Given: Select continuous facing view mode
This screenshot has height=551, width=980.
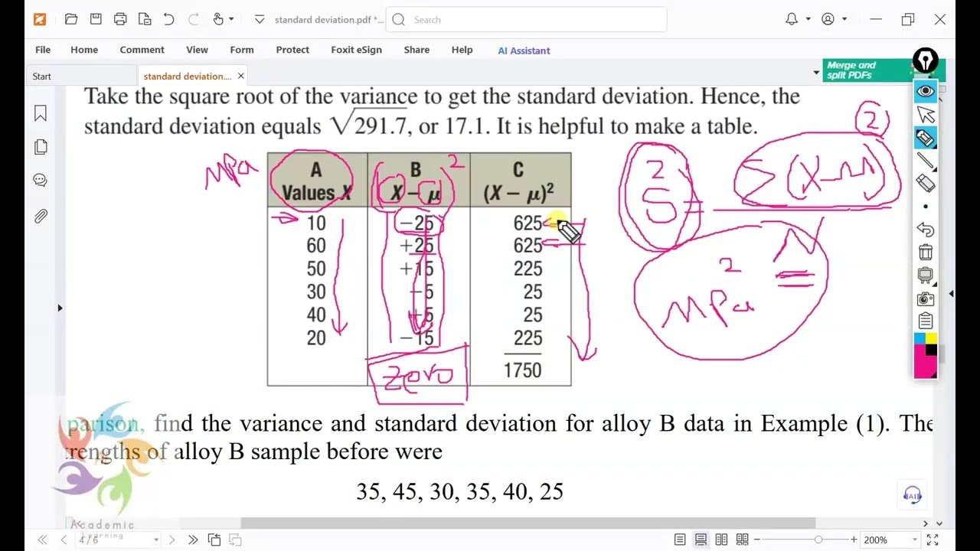Looking at the screenshot, I should coord(742,540).
